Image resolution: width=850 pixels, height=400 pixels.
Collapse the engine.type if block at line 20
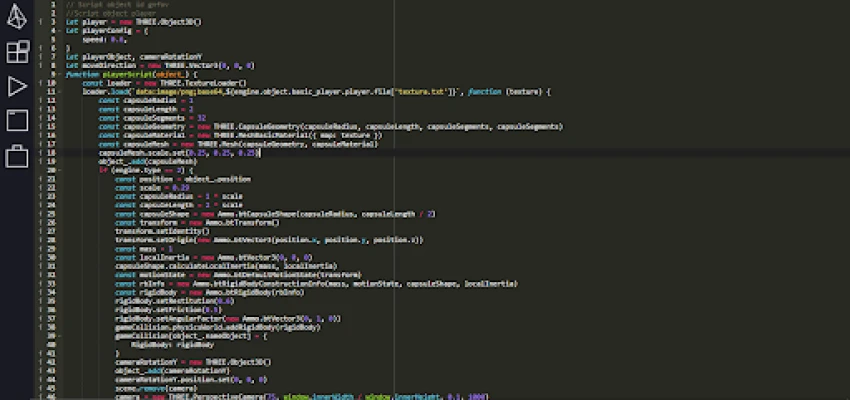click(60, 170)
